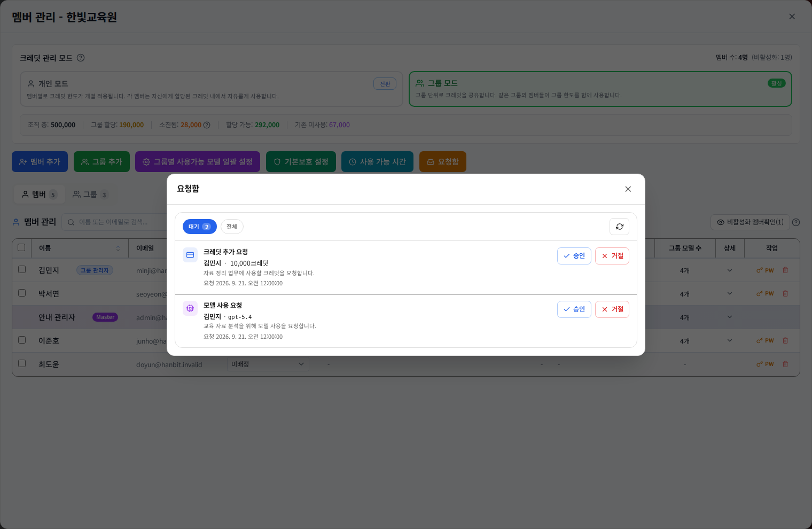This screenshot has width=812, height=529.
Task: Open the 멤버 tab
Action: 39,195
